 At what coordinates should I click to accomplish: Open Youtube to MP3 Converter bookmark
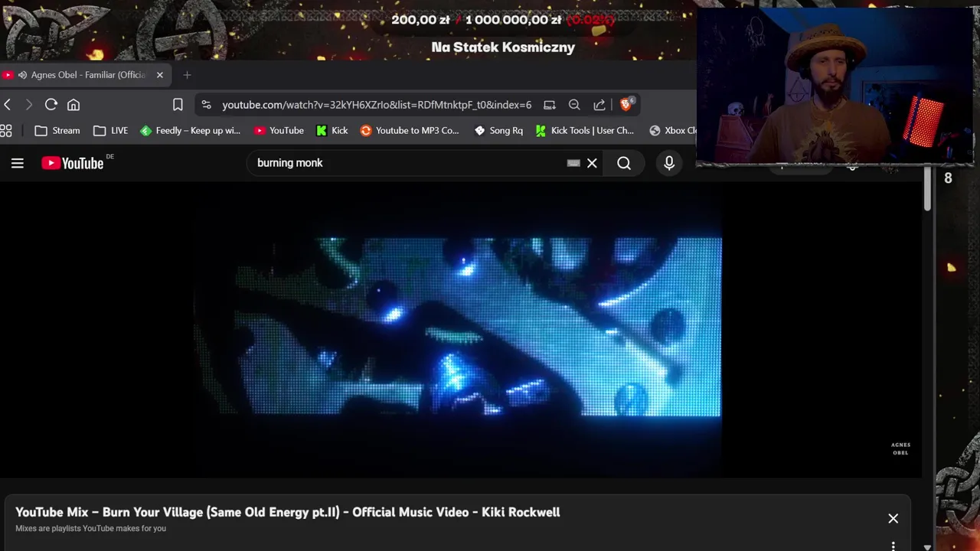click(x=410, y=131)
